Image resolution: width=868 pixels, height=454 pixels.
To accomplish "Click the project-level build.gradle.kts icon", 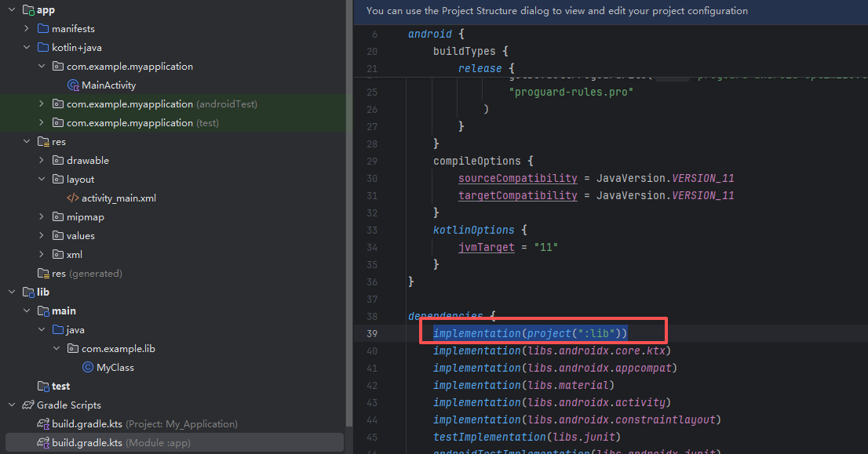I will point(43,423).
